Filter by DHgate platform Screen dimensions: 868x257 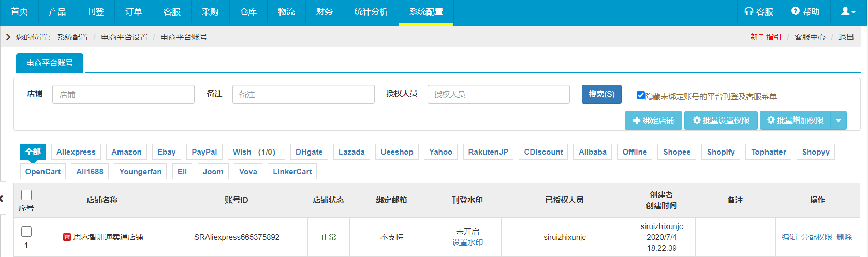pos(309,152)
